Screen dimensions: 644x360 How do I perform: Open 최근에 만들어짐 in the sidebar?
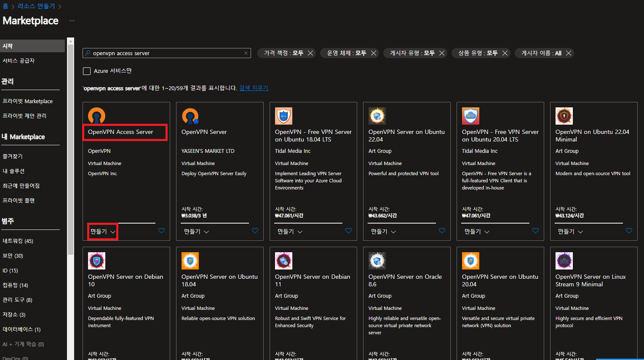pos(21,186)
